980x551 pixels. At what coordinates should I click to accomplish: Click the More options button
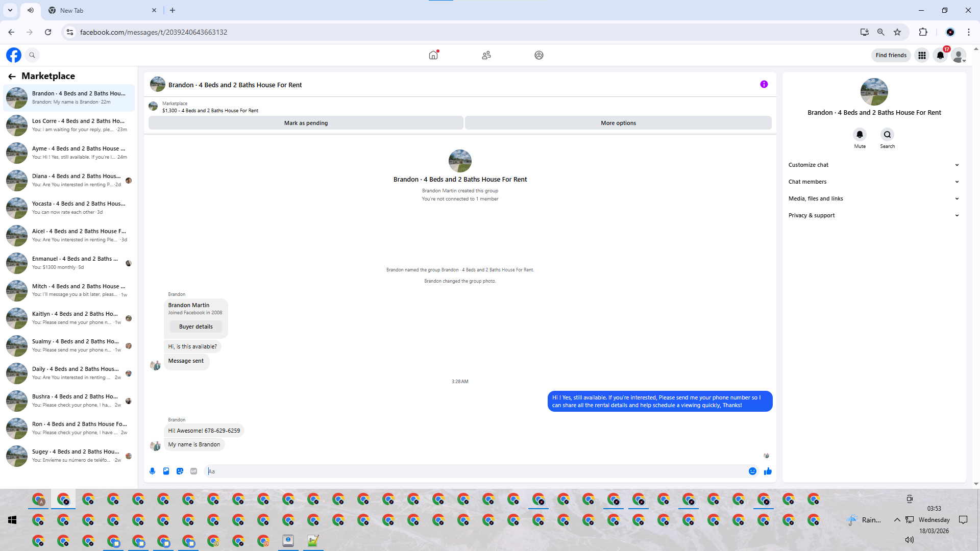[618, 123]
